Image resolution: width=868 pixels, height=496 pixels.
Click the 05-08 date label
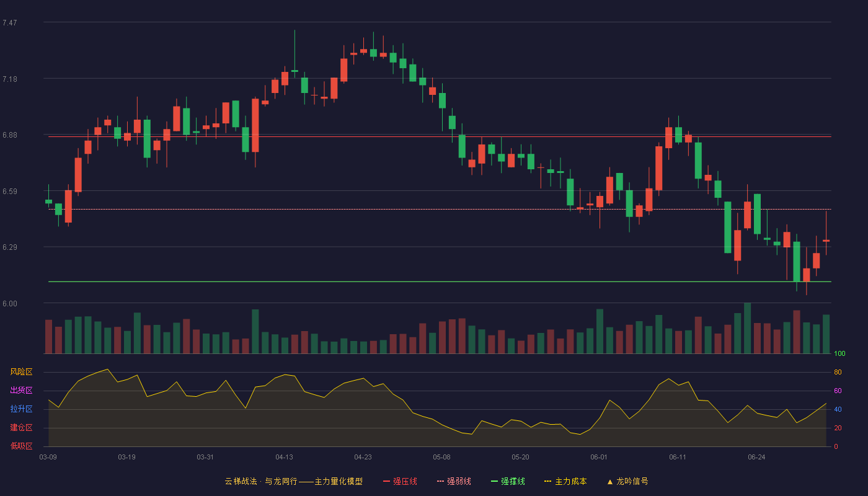[442, 457]
